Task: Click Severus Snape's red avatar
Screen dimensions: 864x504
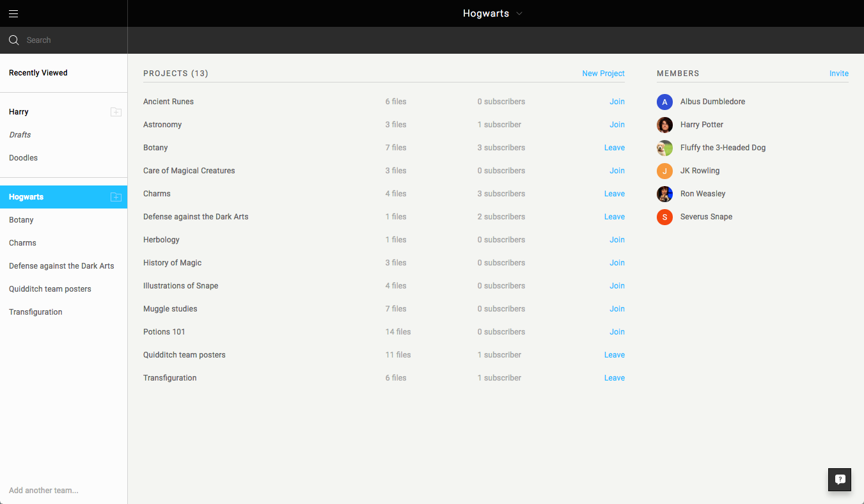Action: pyautogui.click(x=664, y=217)
